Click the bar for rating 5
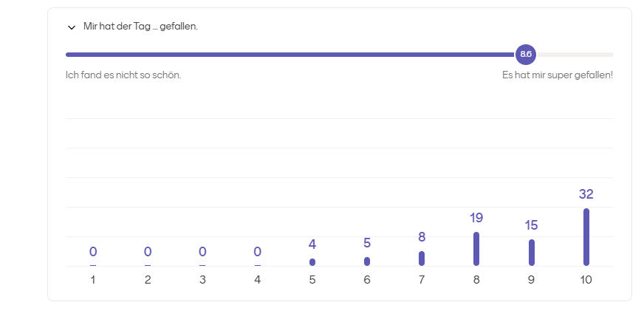This screenshot has width=644, height=322. click(x=312, y=262)
